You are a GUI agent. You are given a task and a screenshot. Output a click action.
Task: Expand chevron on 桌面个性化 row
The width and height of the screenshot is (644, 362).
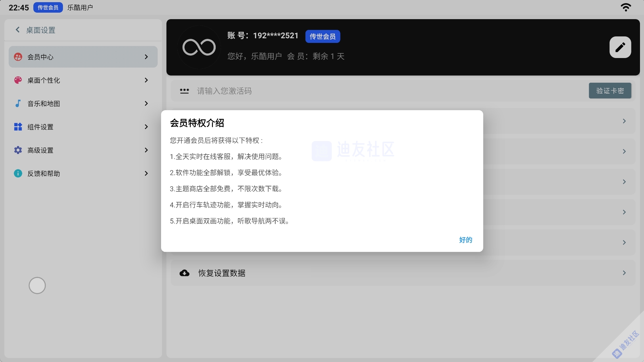146,80
